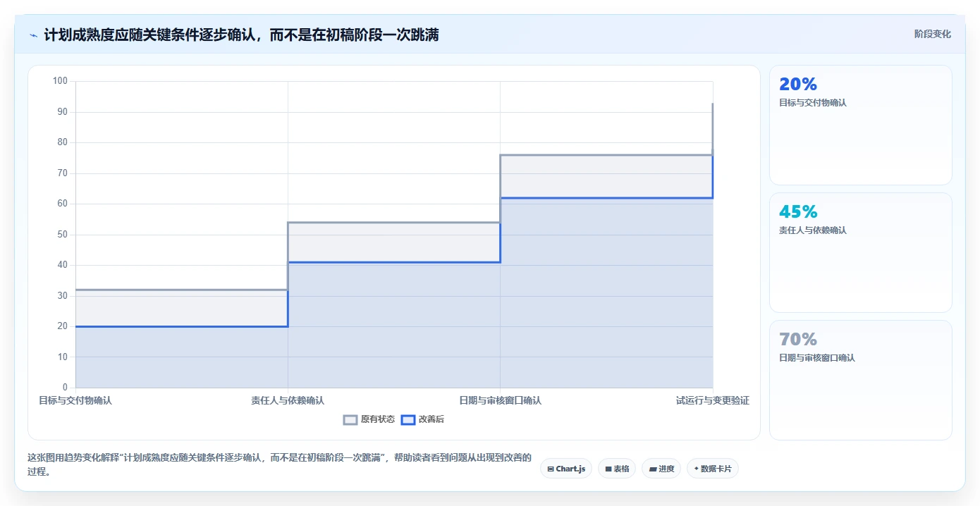This screenshot has width=980, height=506.
Task: Click the 20% value text
Action: pyautogui.click(x=798, y=85)
